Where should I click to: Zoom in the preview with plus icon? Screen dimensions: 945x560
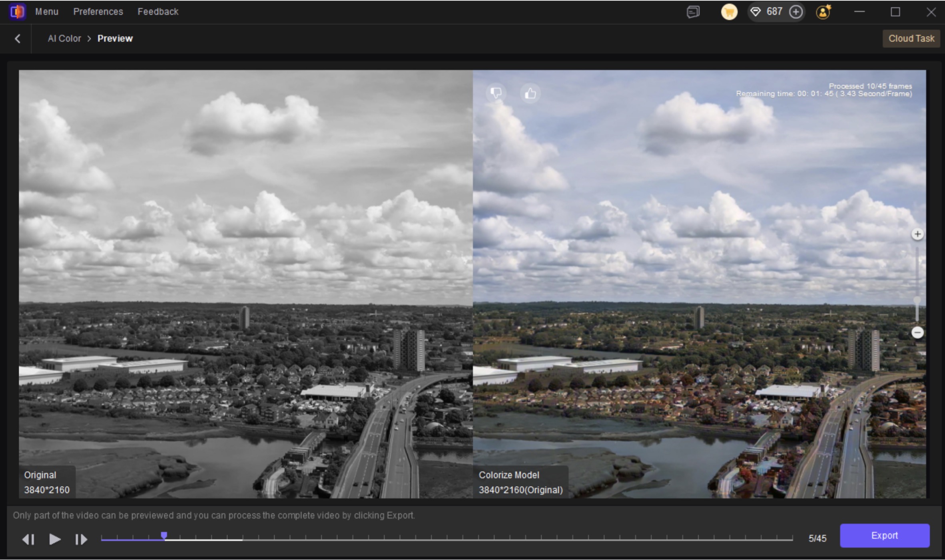(917, 234)
